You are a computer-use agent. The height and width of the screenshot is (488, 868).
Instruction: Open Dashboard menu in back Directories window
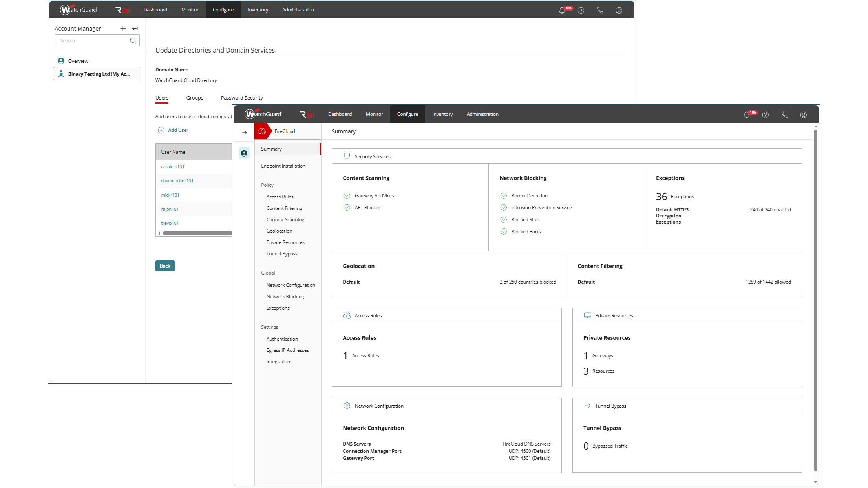pos(155,10)
